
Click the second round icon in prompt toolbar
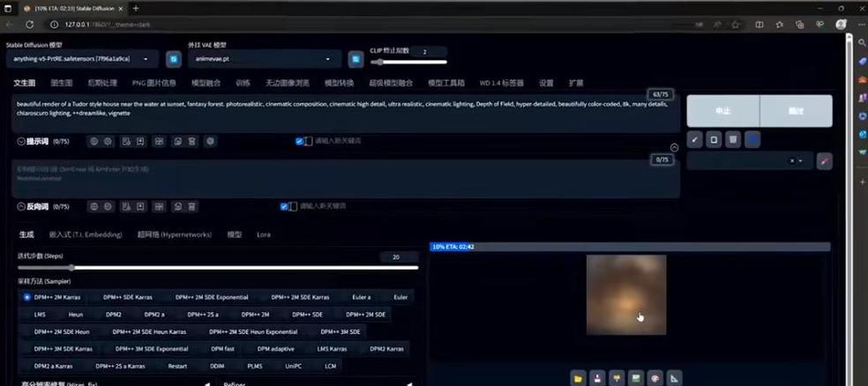[108, 142]
